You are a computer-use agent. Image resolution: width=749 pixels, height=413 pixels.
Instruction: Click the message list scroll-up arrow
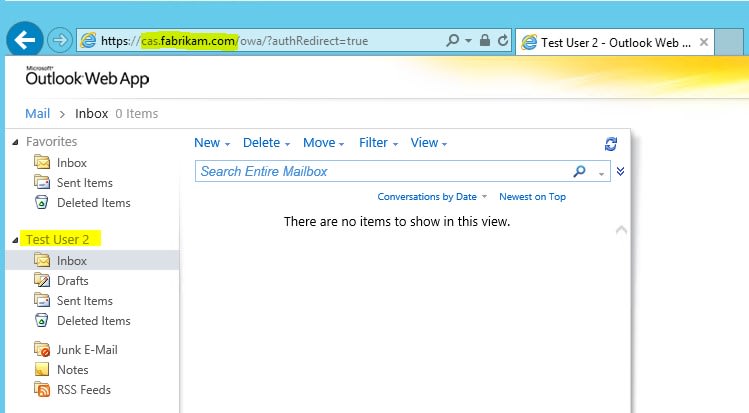pos(621,230)
